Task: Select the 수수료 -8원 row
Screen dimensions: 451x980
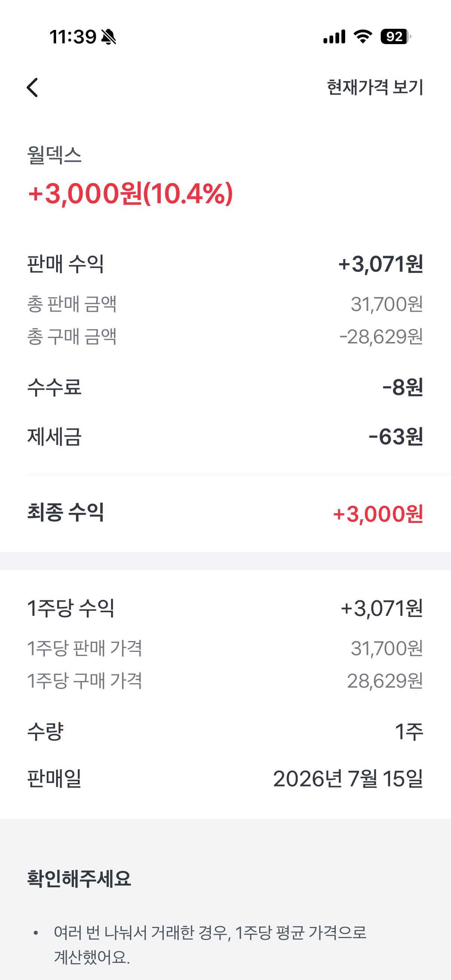Action: click(x=225, y=387)
